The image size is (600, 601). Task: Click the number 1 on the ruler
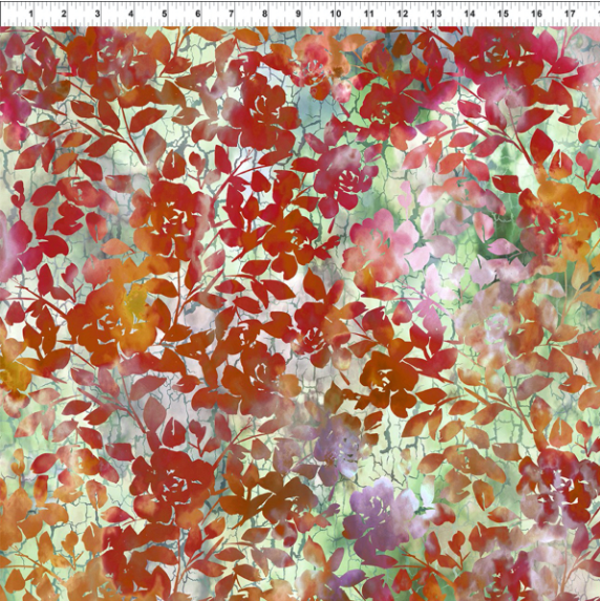[x=31, y=14]
